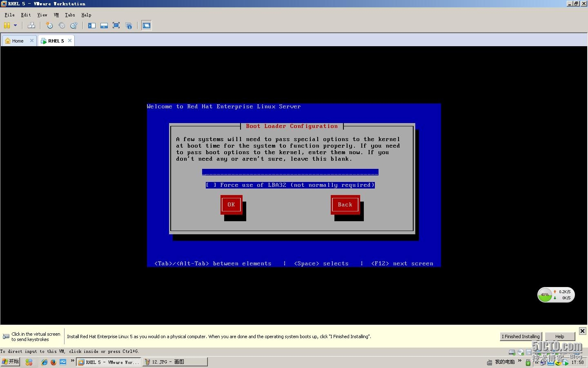Expand the quick launch overflow chevron
The width and height of the screenshot is (588, 368).
coord(73,361)
